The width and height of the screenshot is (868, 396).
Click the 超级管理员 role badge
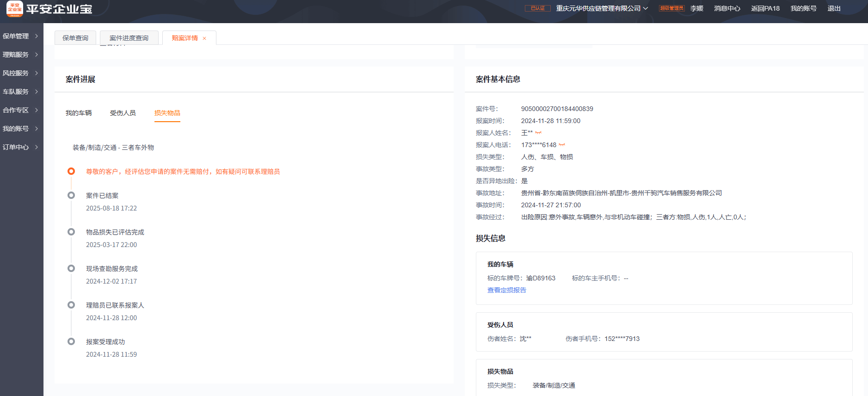pos(671,8)
